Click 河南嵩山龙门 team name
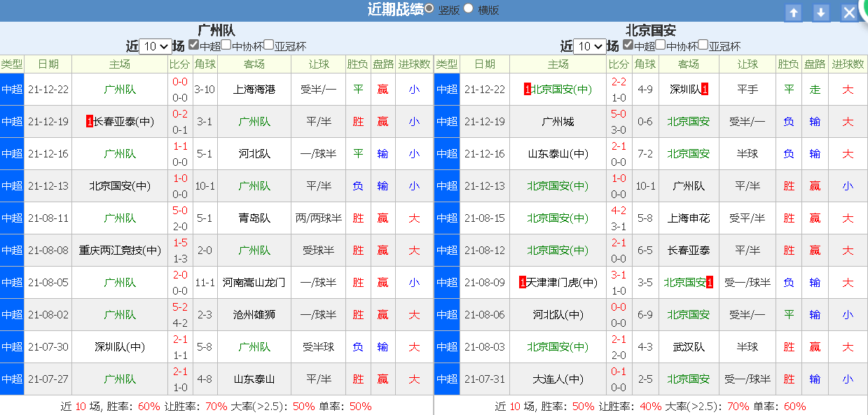This screenshot has width=868, height=415. click(x=254, y=283)
